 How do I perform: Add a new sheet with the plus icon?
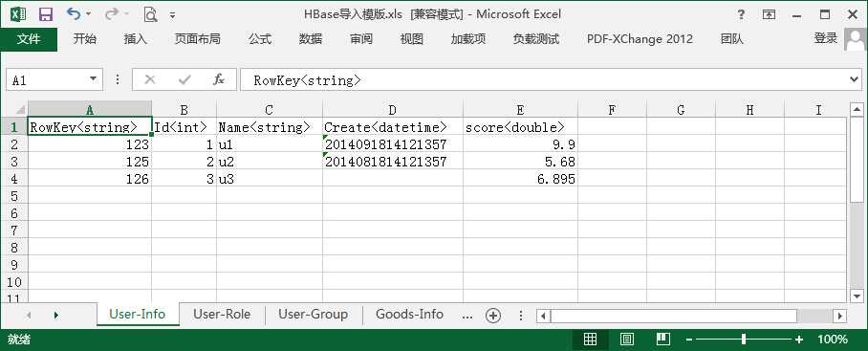pos(492,316)
